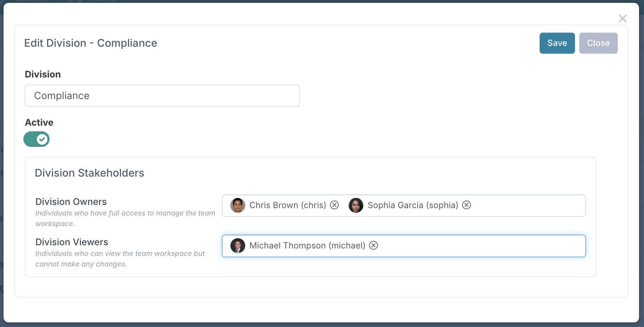Remove Sophia Garcia from Division Owners
This screenshot has width=644, height=327.
click(x=466, y=205)
